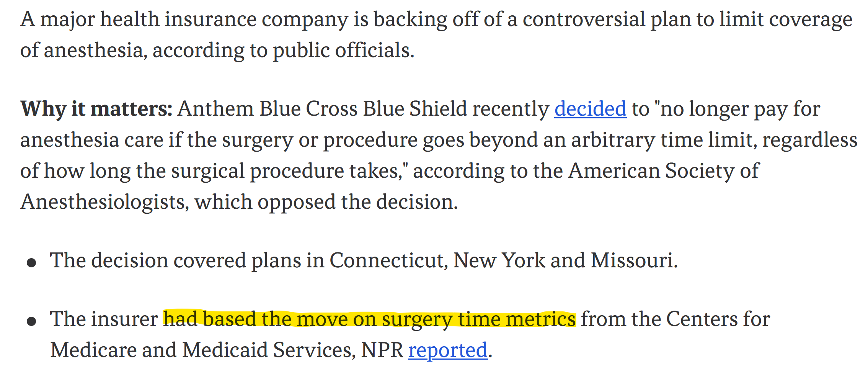Click the bold "Why it matters:" label
Screen dimensions: 868x370
(96, 109)
